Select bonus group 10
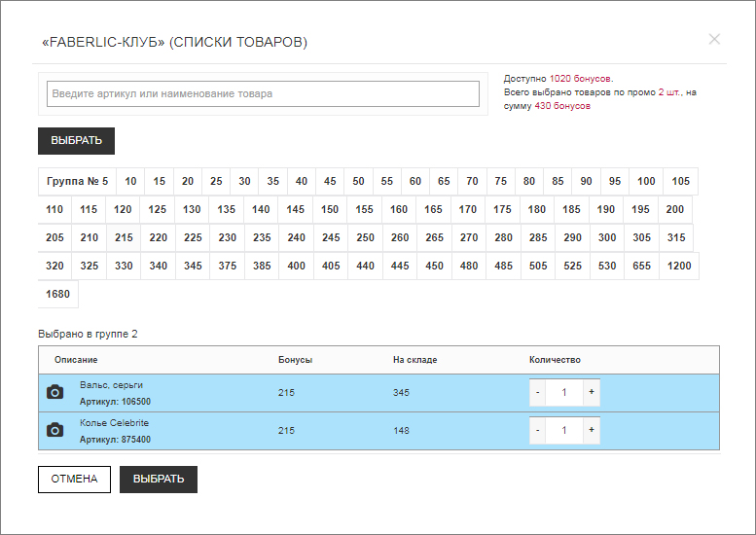This screenshot has height=535, width=756. 130,181
